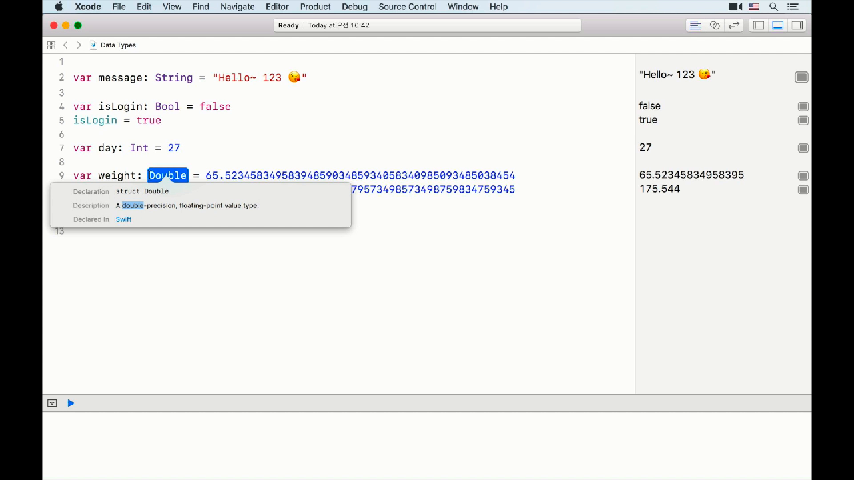
Task: Show result for 65.52345834958395
Action: tap(803, 175)
